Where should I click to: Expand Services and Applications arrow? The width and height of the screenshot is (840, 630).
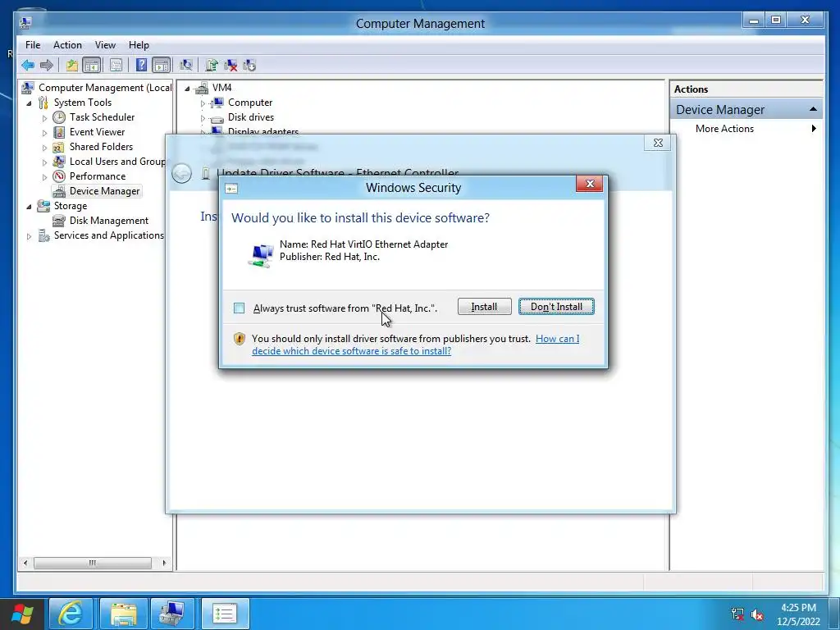(29, 235)
